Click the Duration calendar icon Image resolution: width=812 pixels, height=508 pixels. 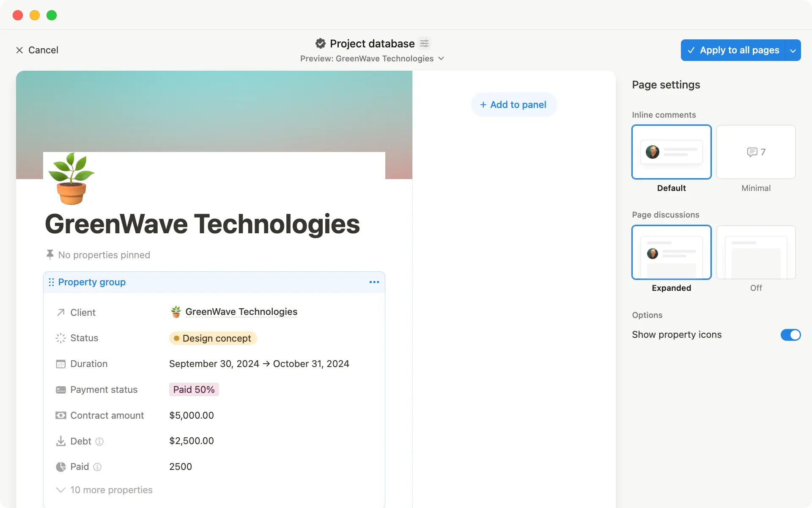coord(60,364)
